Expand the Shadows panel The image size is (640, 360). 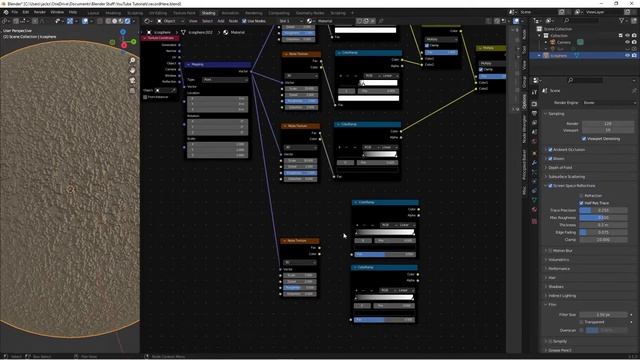point(556,287)
